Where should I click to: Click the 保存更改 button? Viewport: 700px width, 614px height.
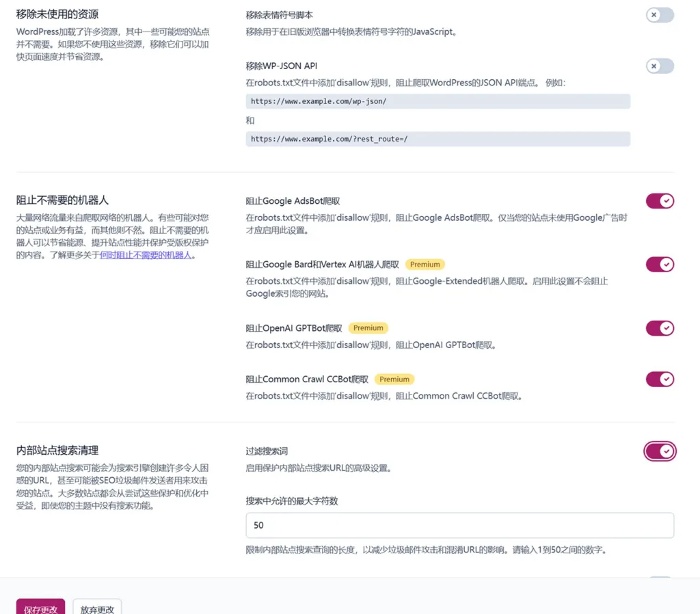click(x=40, y=607)
